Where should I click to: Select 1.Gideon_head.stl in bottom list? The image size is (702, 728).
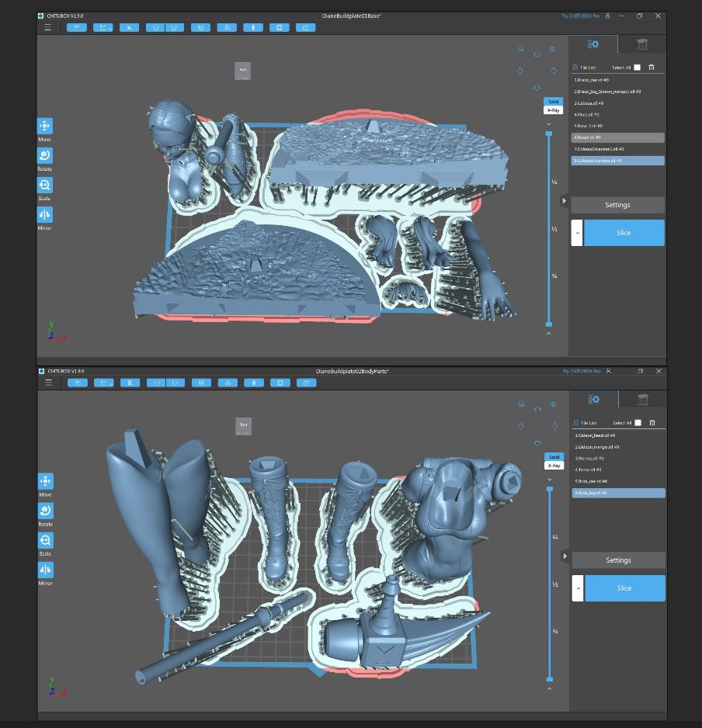pyautogui.click(x=618, y=435)
